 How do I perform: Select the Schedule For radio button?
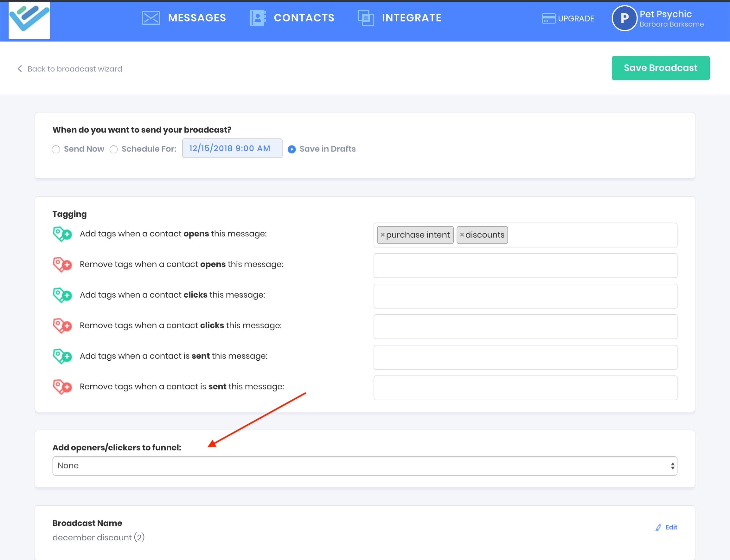(114, 149)
